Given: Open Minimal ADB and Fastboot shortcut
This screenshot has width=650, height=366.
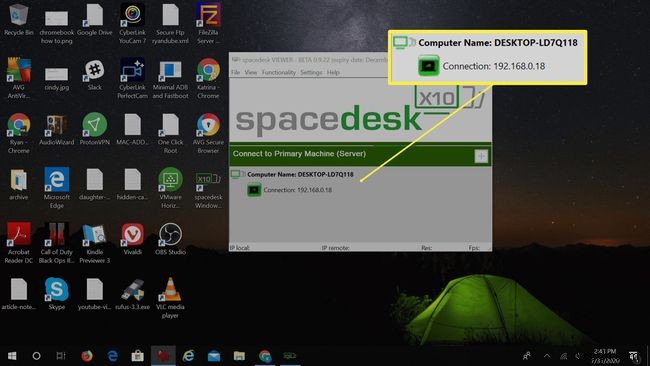Looking at the screenshot, I should (x=170, y=79).
